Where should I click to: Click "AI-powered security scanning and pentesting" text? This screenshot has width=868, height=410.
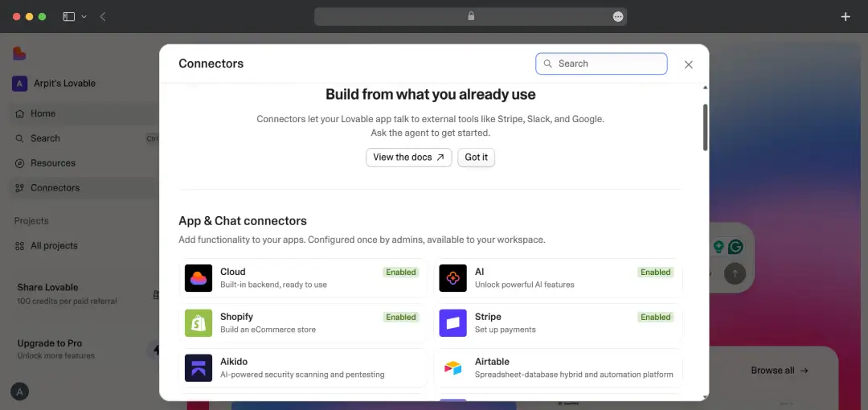click(x=302, y=375)
